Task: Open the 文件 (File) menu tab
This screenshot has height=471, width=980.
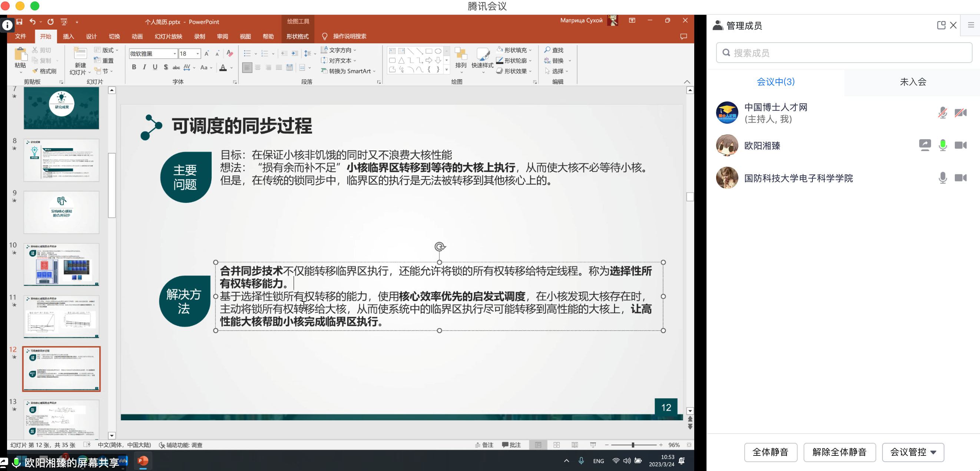Action: 20,36
